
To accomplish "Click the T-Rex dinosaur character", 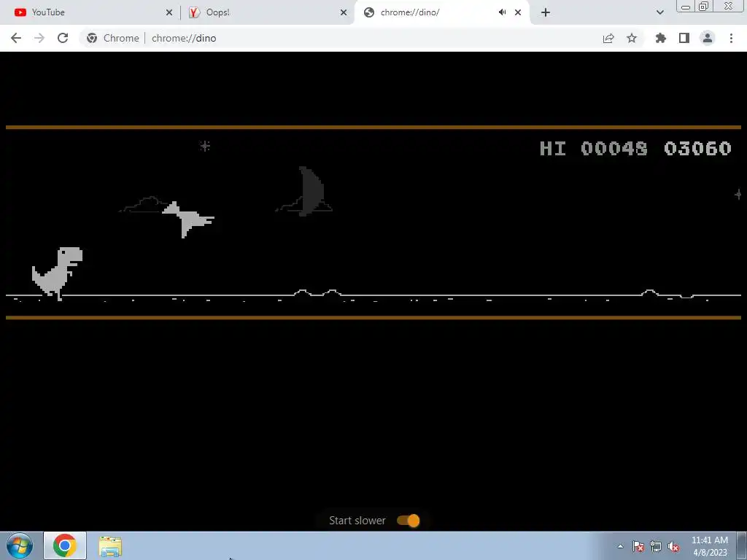I will [57, 273].
